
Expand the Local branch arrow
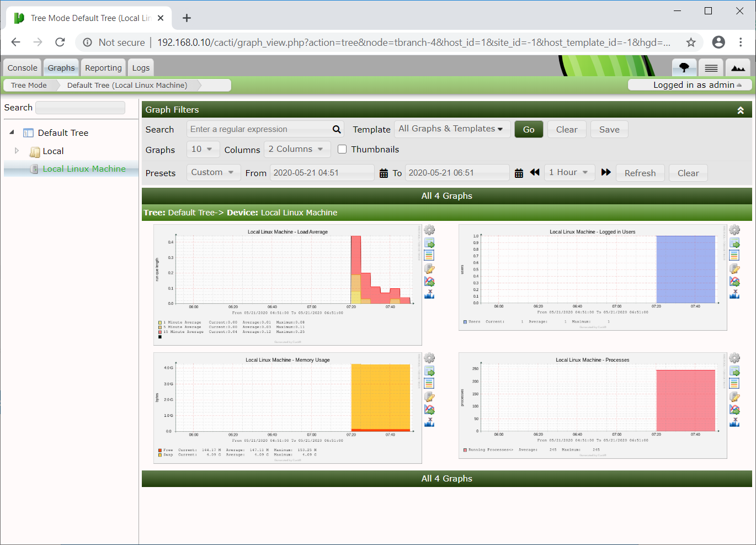[17, 151]
